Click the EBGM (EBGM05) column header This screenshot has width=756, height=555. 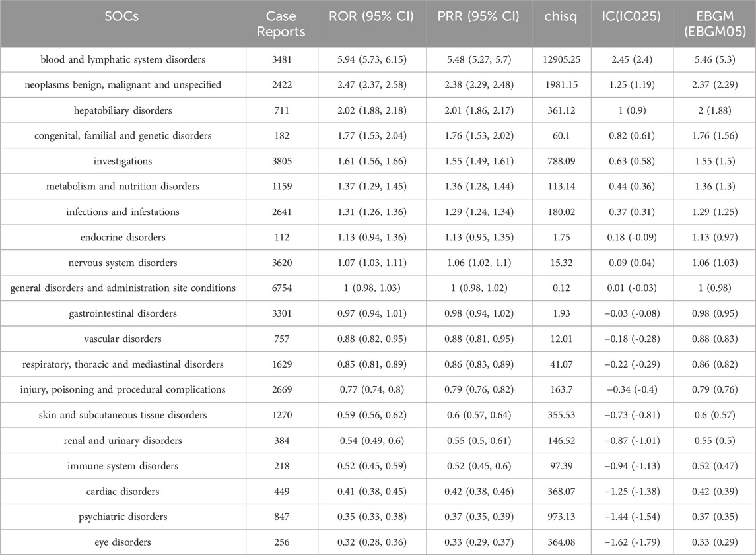(715, 24)
